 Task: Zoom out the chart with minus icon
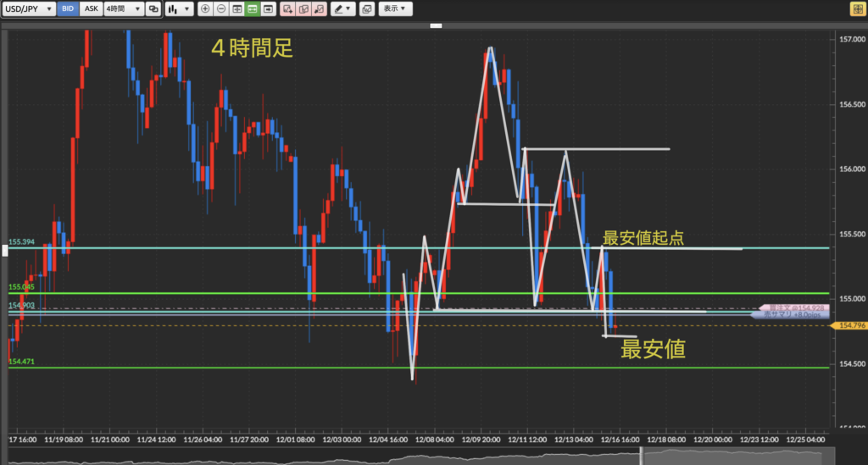[220, 8]
